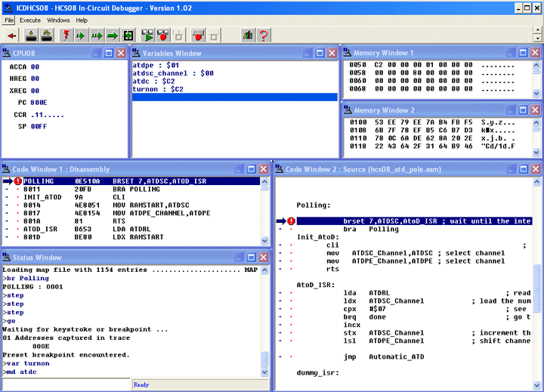The image size is (544, 392).
Task: Click Memory Window 2 scroll down arrow
Action: (536, 153)
